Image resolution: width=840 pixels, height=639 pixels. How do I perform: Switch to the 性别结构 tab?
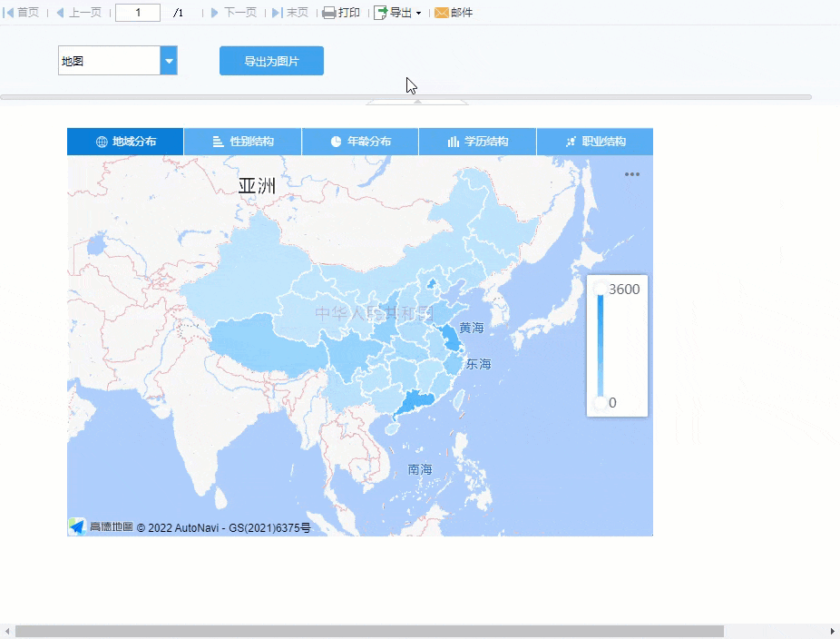[x=242, y=142]
